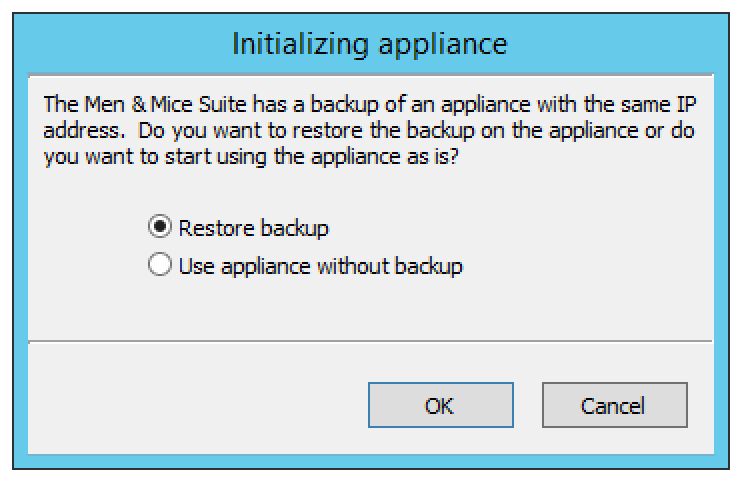The height and width of the screenshot is (482, 740).
Task: Click the 'same IP address' sentence in the message
Action: point(370,117)
